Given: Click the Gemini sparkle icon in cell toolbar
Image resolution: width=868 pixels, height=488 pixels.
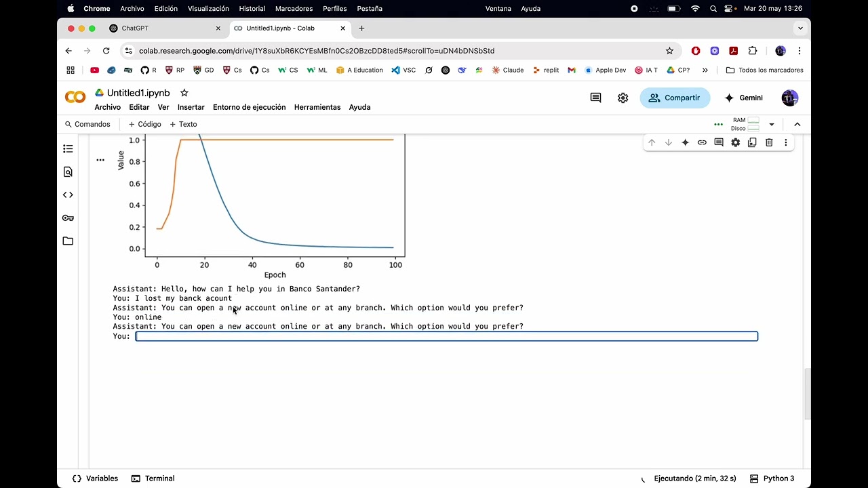Looking at the screenshot, I should click(x=685, y=142).
